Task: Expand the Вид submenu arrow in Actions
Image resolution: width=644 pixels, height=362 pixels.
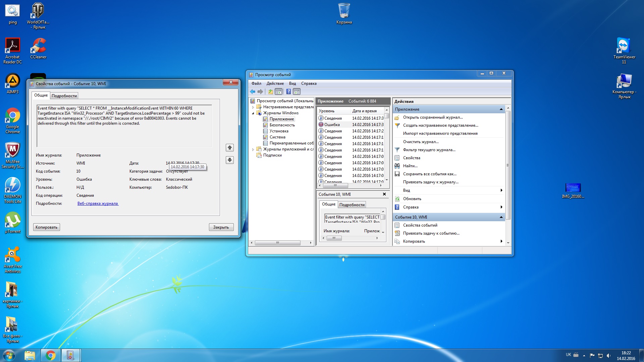Action: (501, 190)
